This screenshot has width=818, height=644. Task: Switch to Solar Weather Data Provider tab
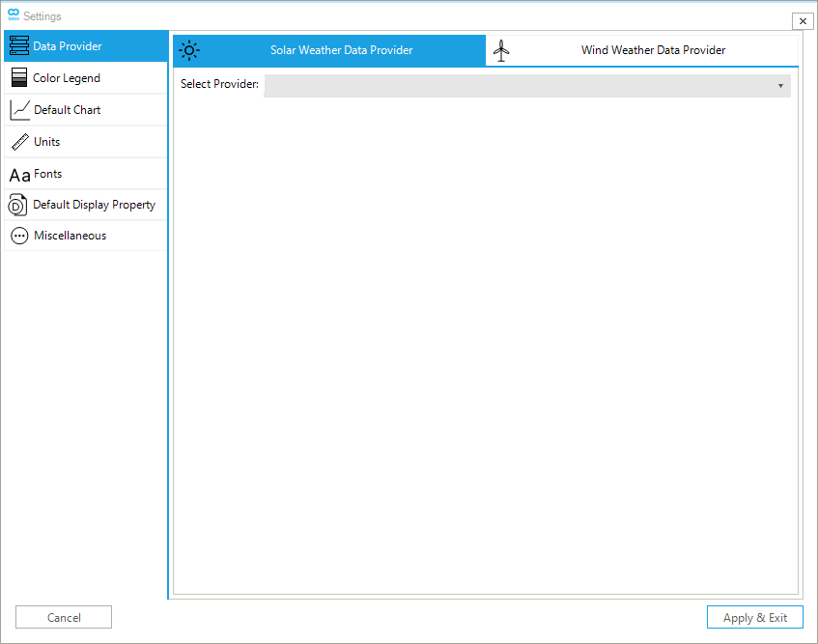pyautogui.click(x=341, y=50)
